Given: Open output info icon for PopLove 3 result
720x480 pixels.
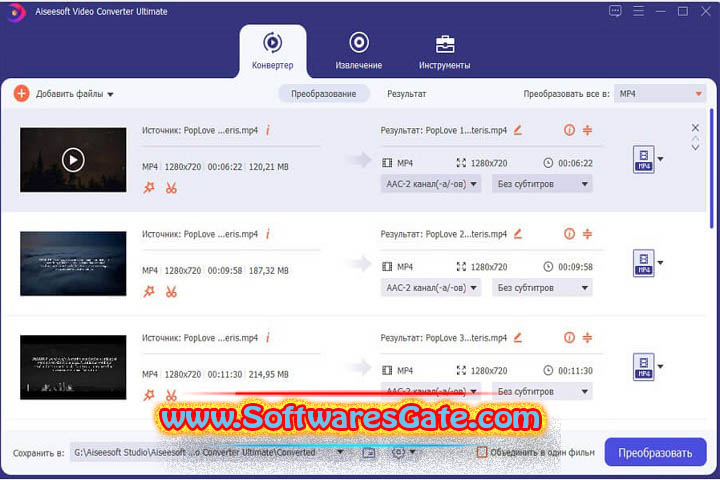Looking at the screenshot, I should pyautogui.click(x=569, y=338).
